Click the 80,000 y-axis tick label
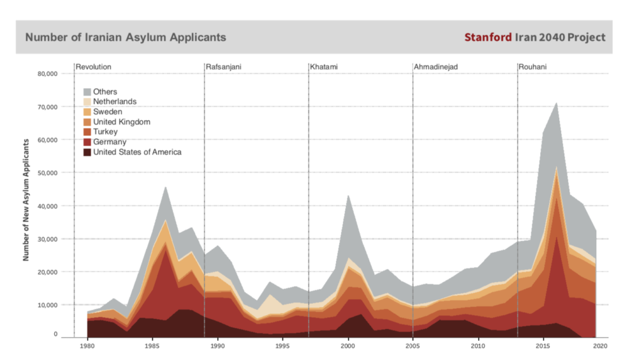The image size is (644, 358). 48,74
